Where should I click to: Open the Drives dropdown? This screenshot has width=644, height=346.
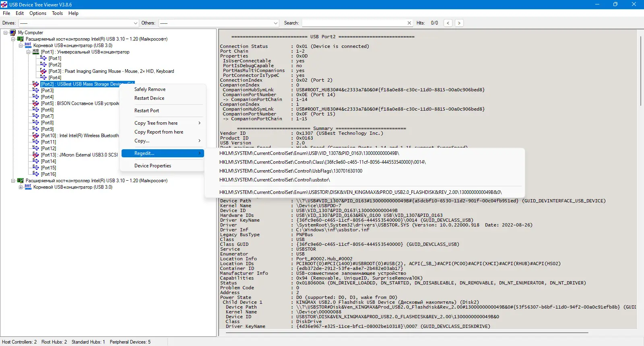coord(135,23)
